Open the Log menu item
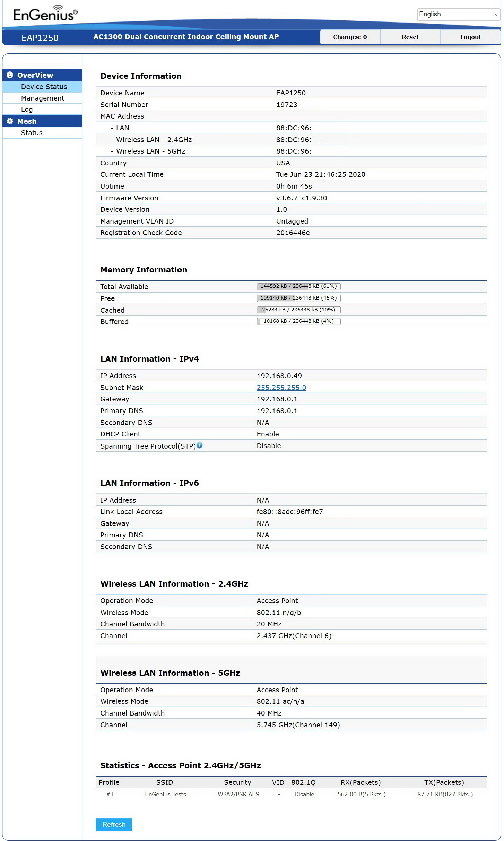 (42, 109)
